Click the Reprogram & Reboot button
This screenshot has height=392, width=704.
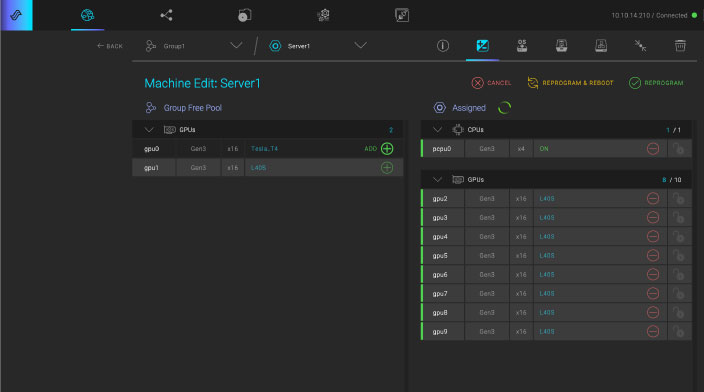(x=570, y=83)
